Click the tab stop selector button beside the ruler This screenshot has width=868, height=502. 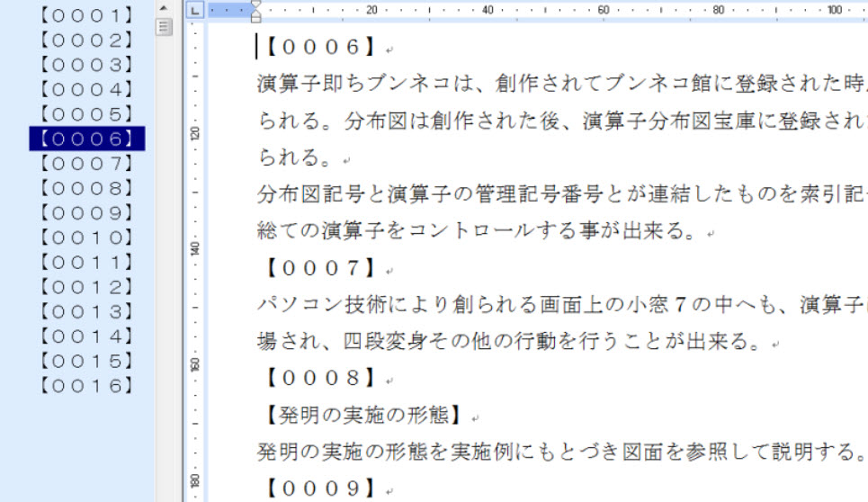point(195,10)
